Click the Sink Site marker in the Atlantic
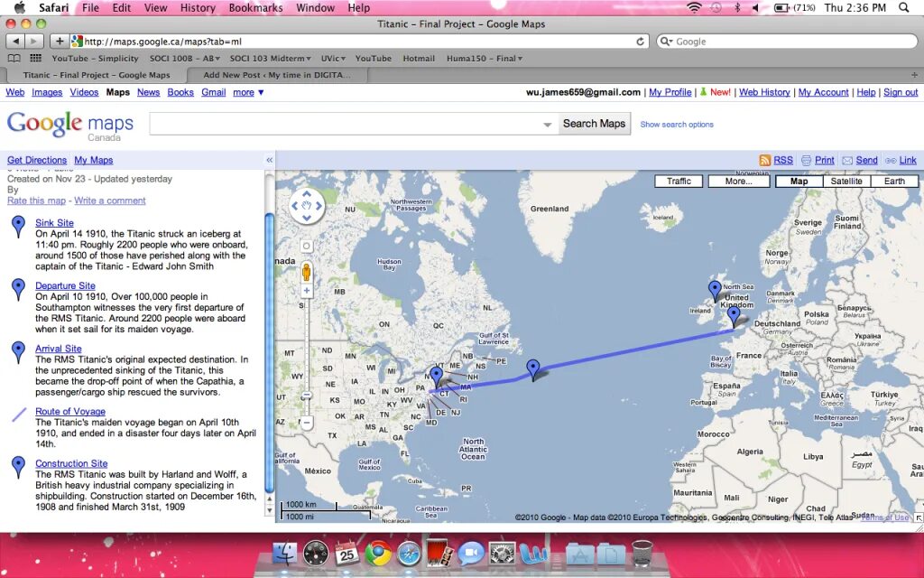This screenshot has width=924, height=578. point(532,369)
